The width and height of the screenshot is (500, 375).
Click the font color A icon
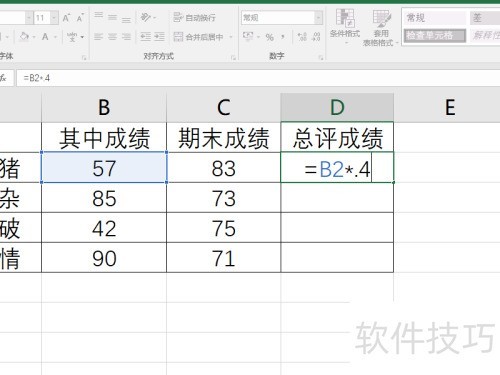point(45,36)
